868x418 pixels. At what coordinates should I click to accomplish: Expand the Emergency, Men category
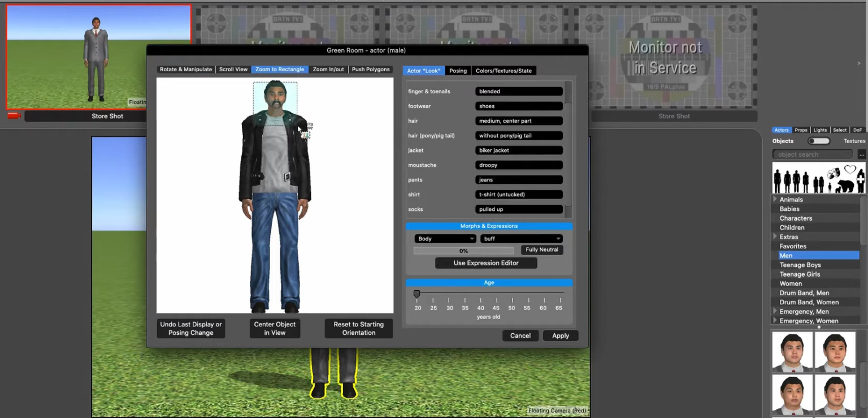pyautogui.click(x=775, y=311)
